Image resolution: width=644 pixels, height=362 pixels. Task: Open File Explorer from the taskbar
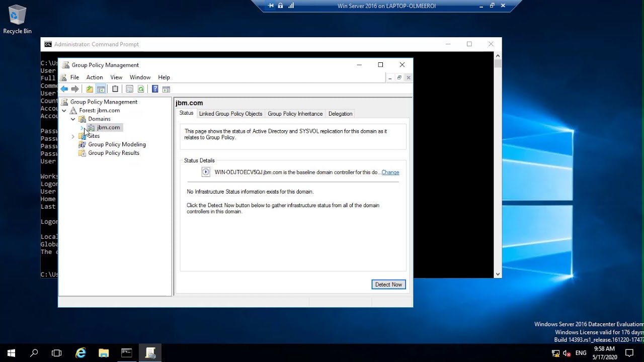104,353
